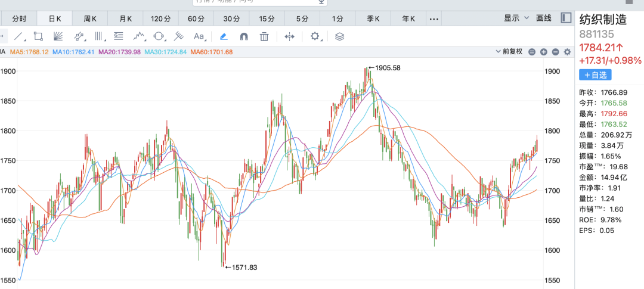Screen dimensions: 644x289
Task: Toggle the right sidebar panel
Action: click(566, 18)
